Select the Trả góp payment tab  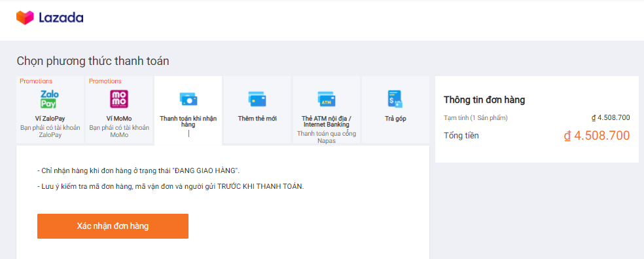[395, 110]
